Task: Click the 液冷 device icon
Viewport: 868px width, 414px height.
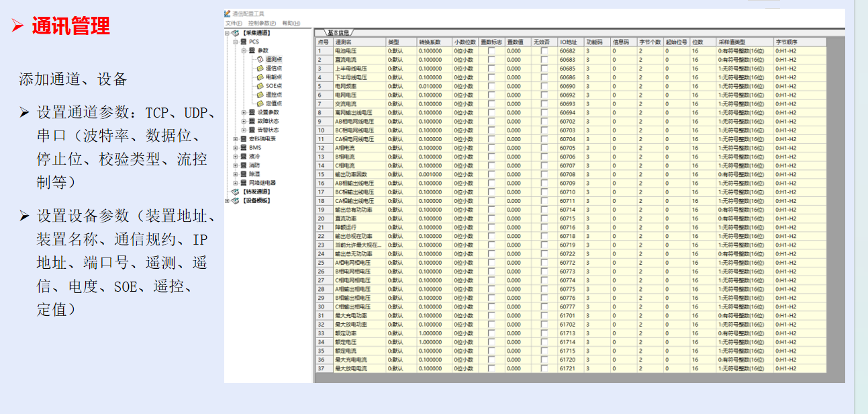Action: (243, 156)
